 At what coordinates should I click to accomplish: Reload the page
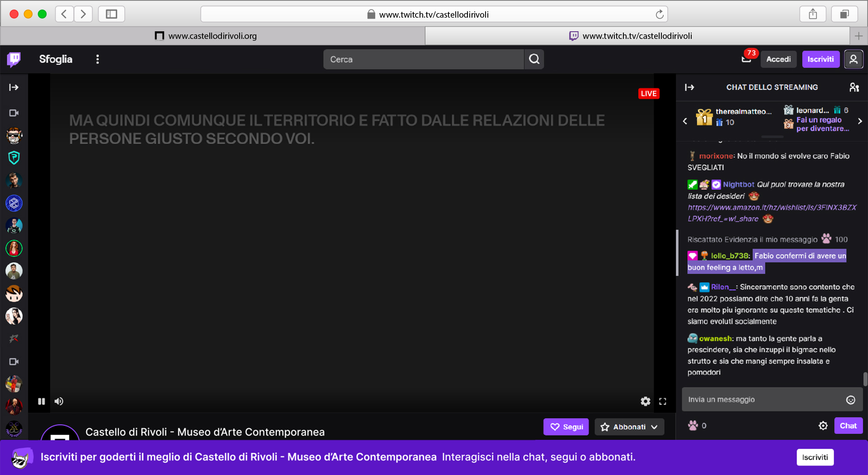(x=660, y=14)
